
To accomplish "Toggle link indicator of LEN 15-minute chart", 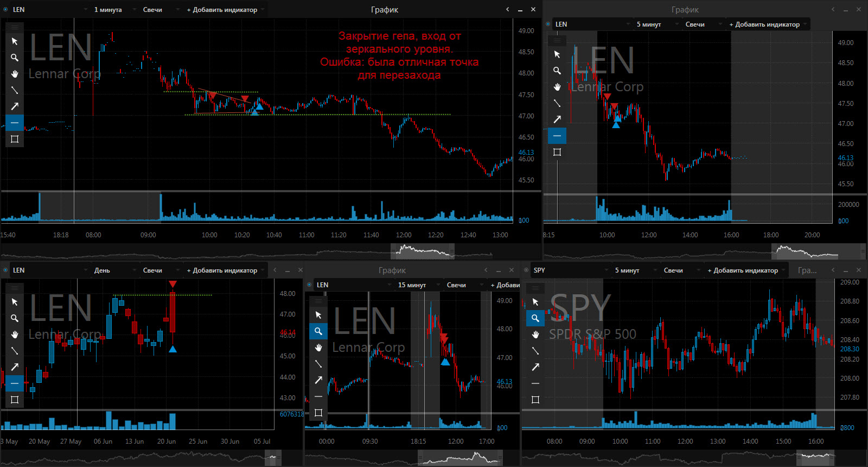I will pos(309,285).
